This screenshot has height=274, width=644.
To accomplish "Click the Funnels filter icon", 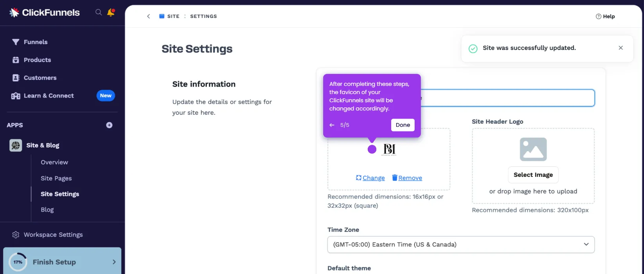I will 16,42.
